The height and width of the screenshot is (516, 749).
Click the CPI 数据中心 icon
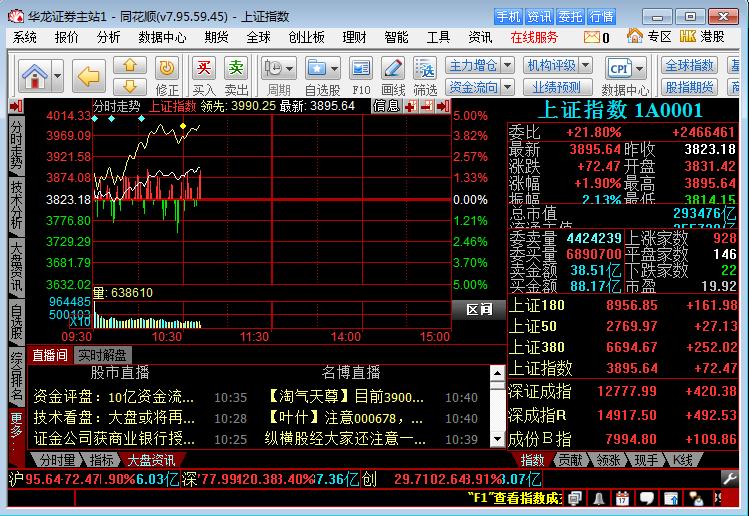[x=620, y=68]
